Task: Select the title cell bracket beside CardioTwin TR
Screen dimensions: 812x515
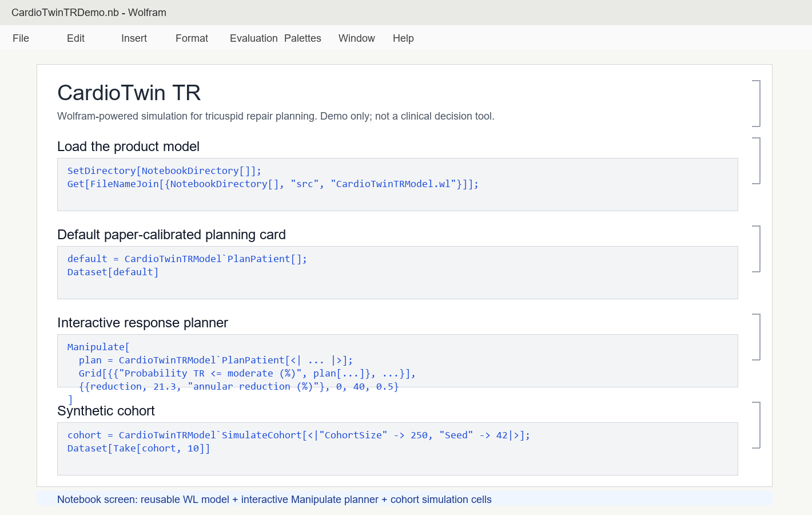Action: [756, 104]
